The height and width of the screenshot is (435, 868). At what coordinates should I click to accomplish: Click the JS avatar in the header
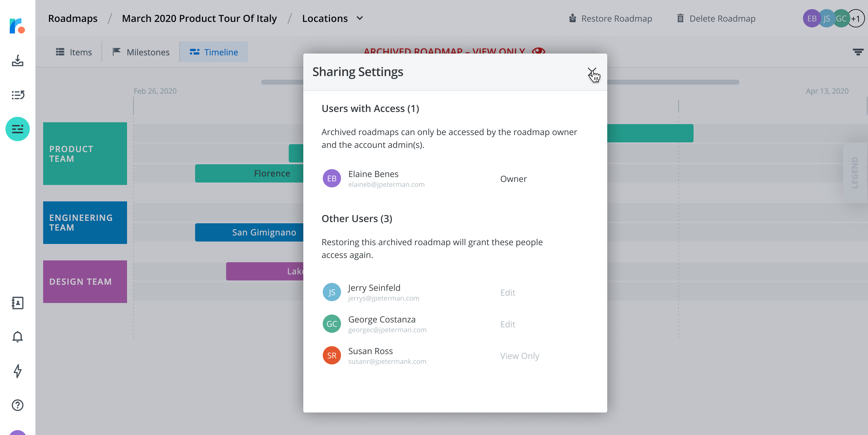pos(826,18)
